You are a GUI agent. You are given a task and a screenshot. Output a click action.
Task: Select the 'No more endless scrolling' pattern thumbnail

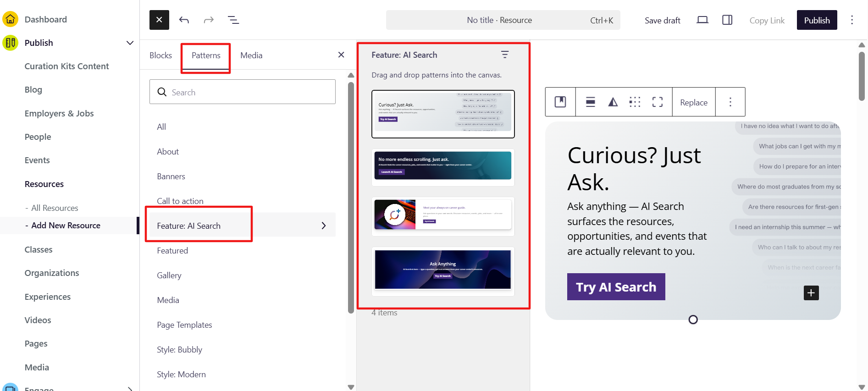[x=443, y=167]
